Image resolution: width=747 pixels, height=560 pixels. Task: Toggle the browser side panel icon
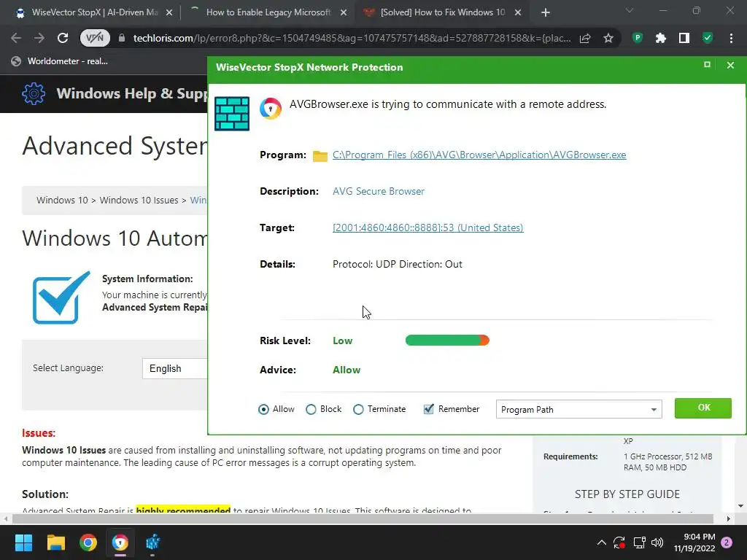(x=684, y=38)
